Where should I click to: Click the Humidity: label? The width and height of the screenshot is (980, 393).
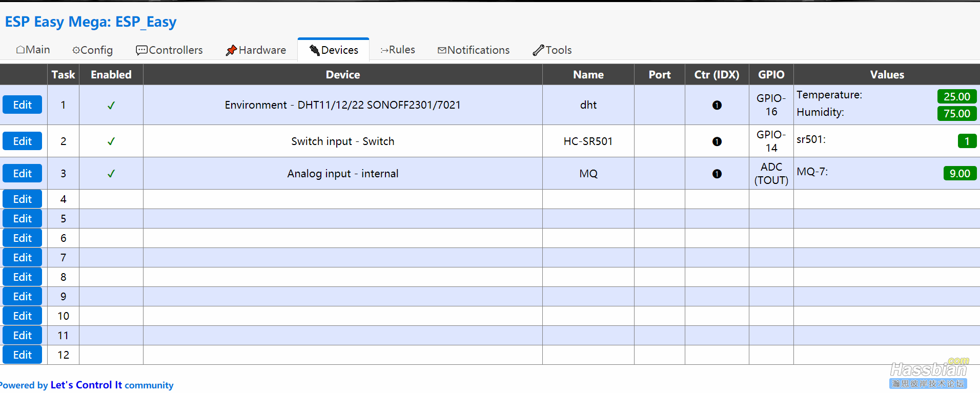click(820, 112)
